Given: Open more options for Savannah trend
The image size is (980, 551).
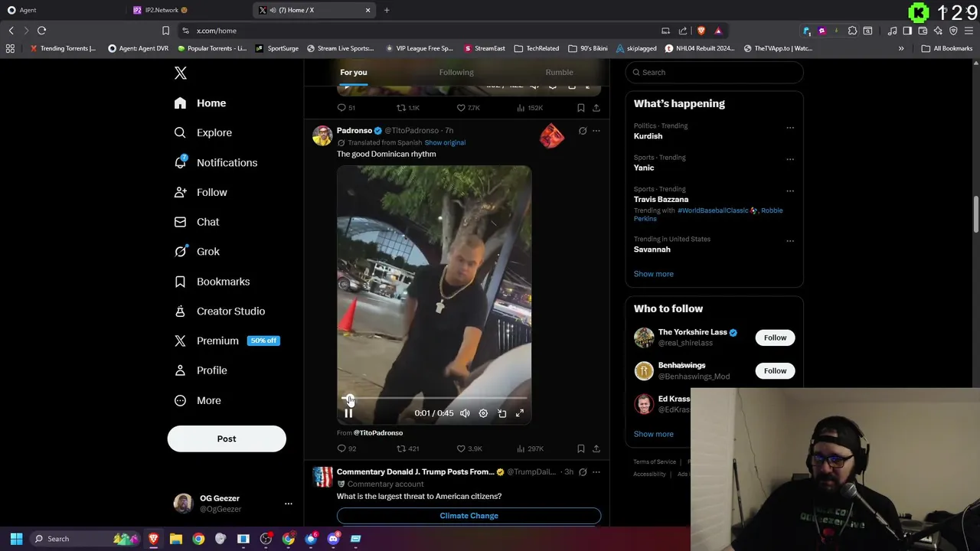Looking at the screenshot, I should 790,241.
